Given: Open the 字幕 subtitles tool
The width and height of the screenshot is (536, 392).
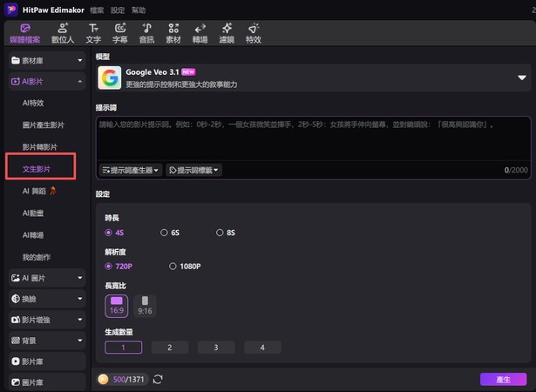Looking at the screenshot, I should 120,33.
